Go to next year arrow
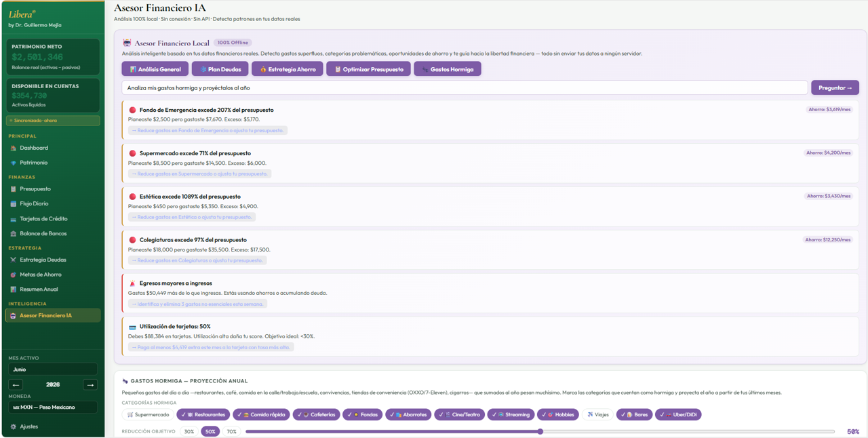The image size is (868, 438). pos(90,384)
